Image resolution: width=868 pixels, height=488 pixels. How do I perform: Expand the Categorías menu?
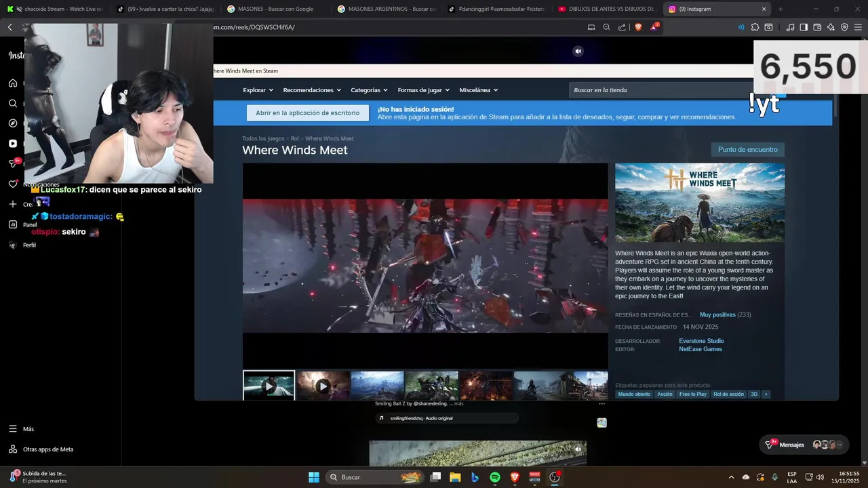pyautogui.click(x=369, y=90)
